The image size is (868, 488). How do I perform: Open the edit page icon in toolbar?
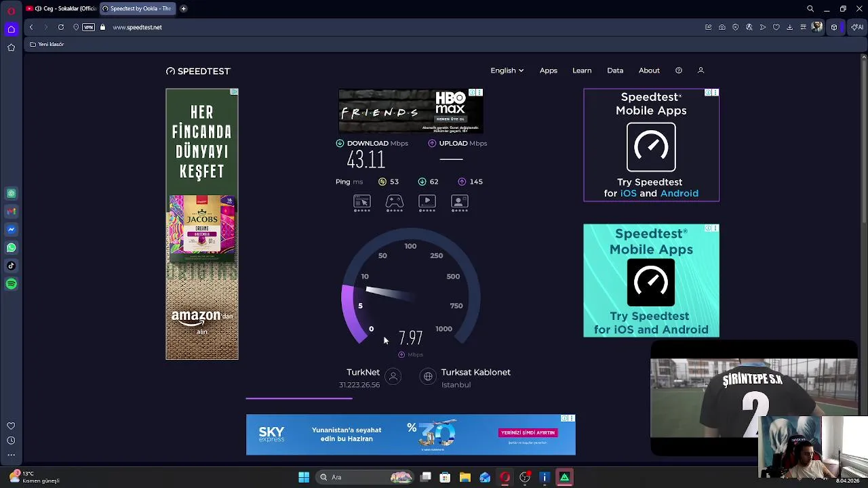709,27
